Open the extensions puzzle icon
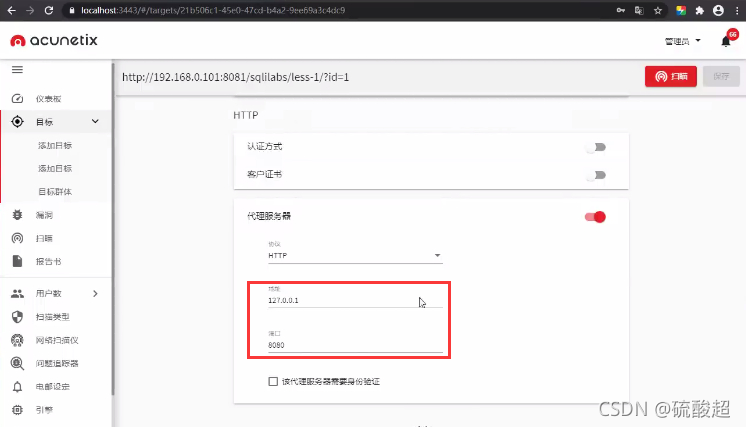 tap(699, 10)
